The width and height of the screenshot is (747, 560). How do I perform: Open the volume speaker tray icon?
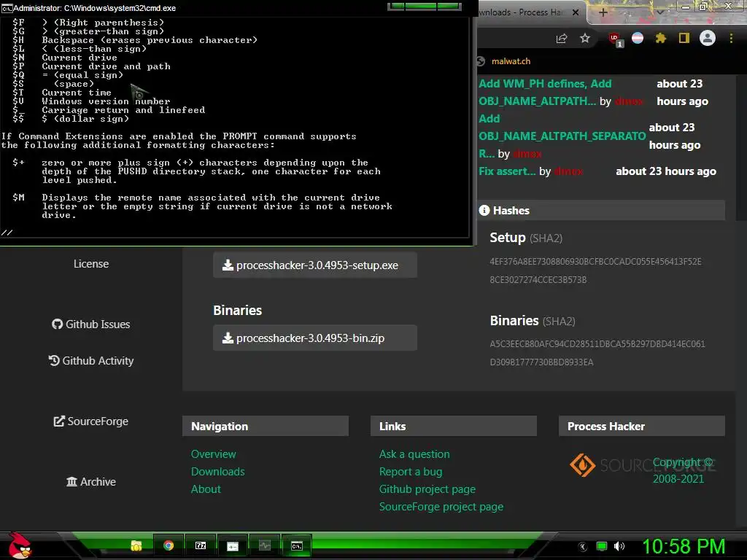click(619, 547)
